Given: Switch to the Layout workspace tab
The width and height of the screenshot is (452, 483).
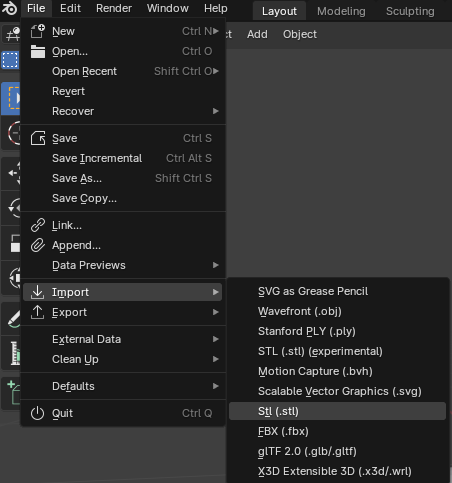Looking at the screenshot, I should tap(279, 11).
